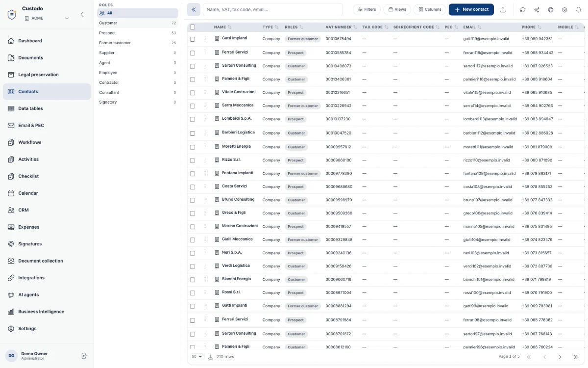The width and height of the screenshot is (588, 368).
Task: Open the Views menu
Action: (x=397, y=9)
